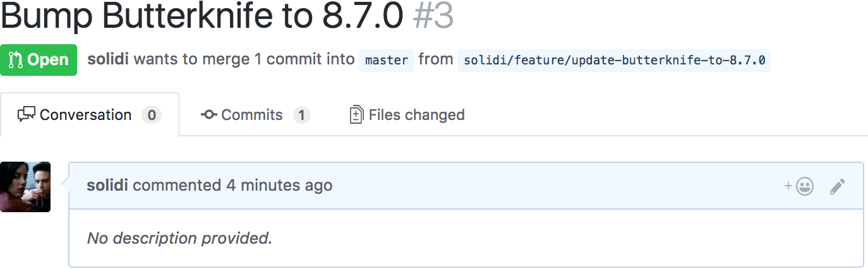
Task: Open the solidi/feature/update-butterknife-to-8.7.0 branch
Action: click(x=614, y=61)
